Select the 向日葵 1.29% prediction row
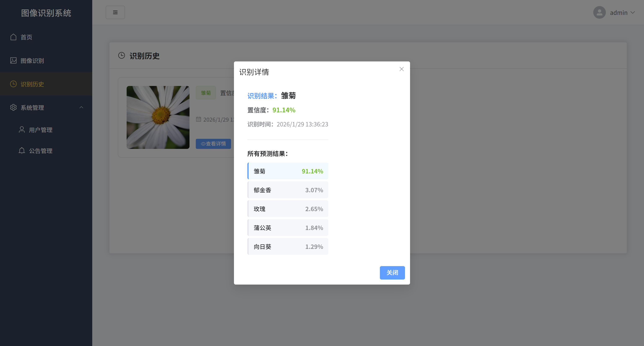644x346 pixels. [x=288, y=247]
